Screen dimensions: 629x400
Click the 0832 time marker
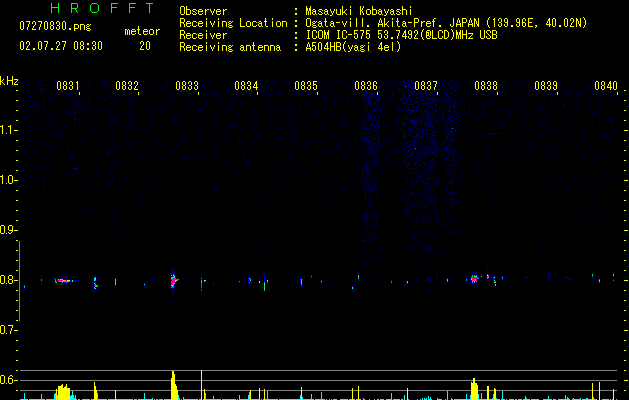coord(127,86)
